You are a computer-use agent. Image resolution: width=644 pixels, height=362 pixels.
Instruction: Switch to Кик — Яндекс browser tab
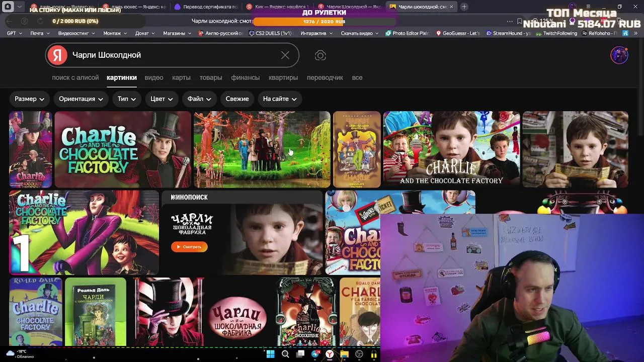point(277,7)
